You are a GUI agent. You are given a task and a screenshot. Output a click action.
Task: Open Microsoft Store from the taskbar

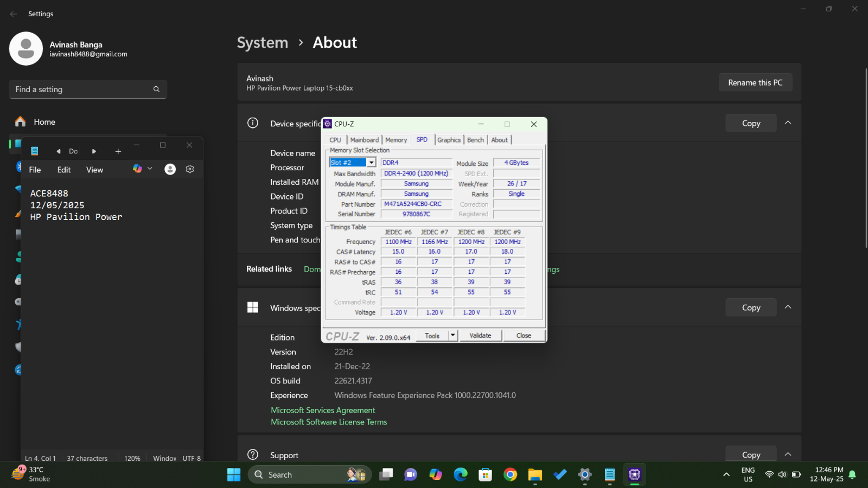[486, 474]
